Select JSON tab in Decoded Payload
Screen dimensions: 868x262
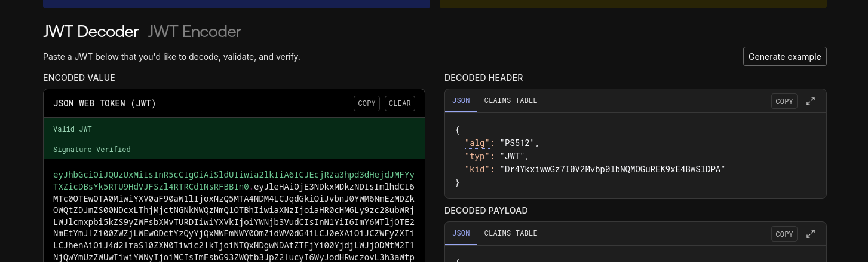pyautogui.click(x=461, y=233)
